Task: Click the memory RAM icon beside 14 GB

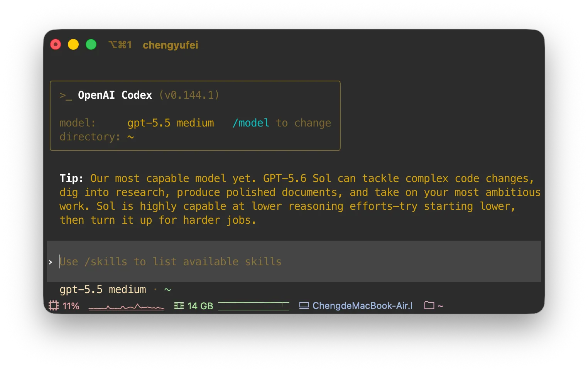Action: (179, 306)
